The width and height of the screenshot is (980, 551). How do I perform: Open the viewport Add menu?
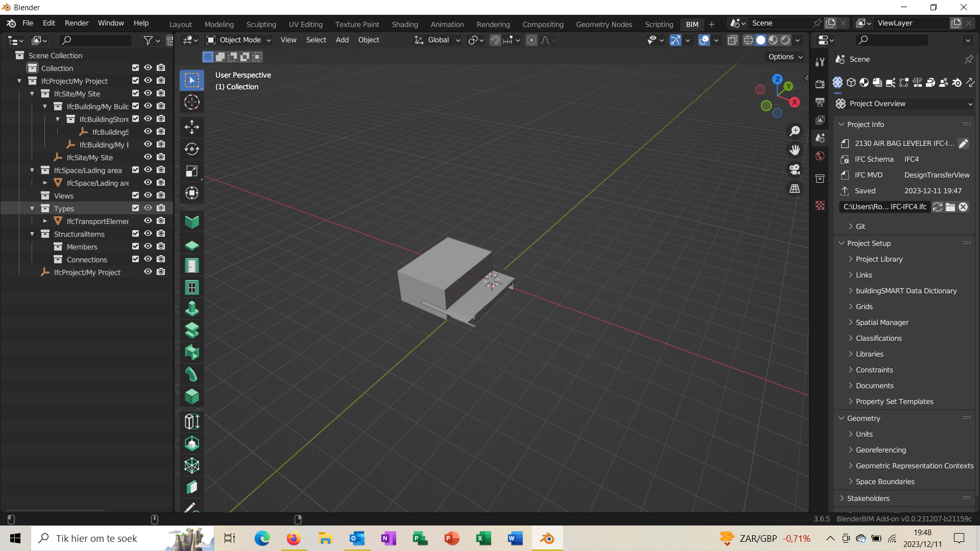click(342, 40)
